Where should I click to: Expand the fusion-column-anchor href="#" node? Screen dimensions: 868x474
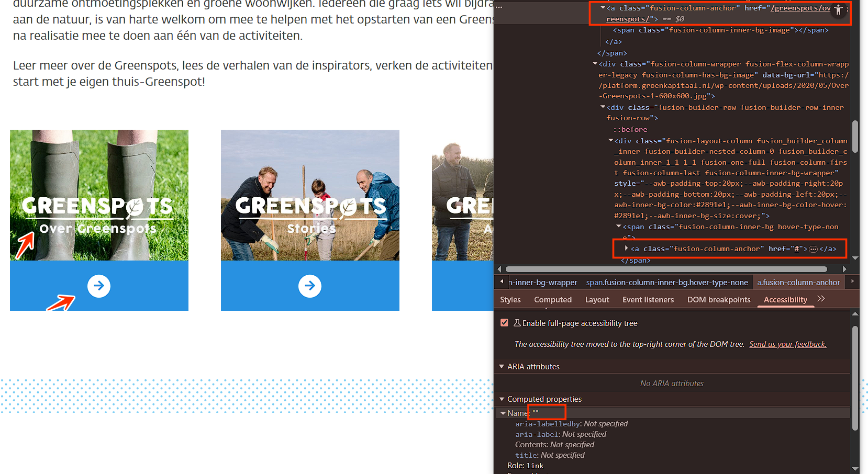pos(626,249)
